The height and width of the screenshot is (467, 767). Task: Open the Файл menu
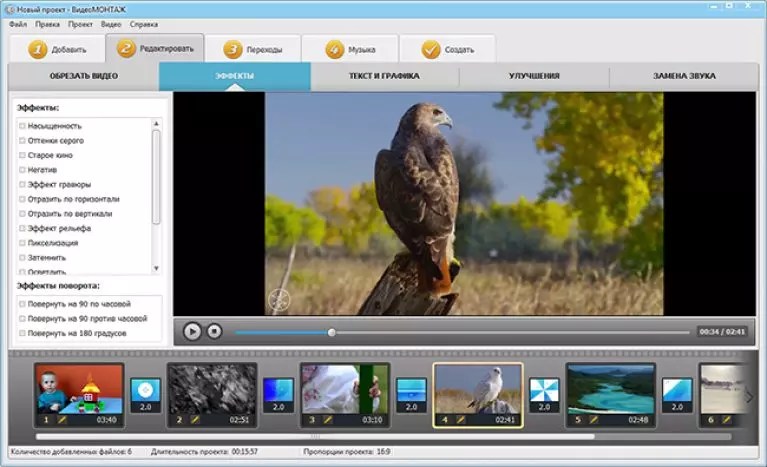coord(18,24)
